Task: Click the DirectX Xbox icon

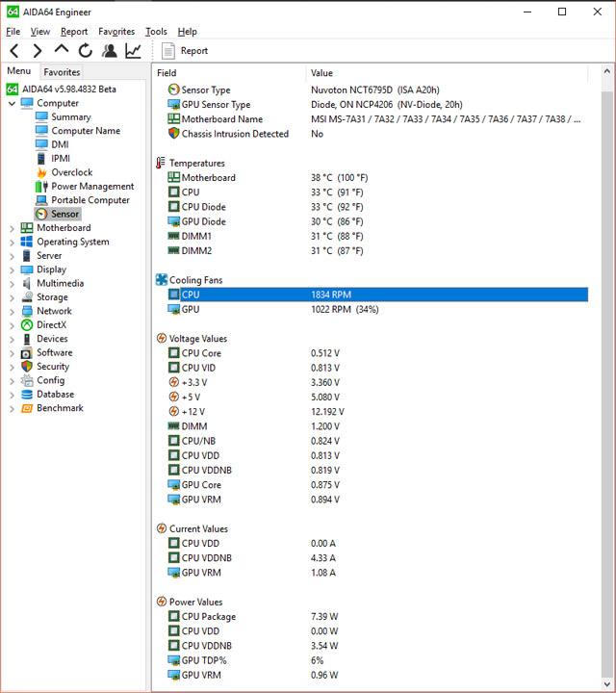Action: click(27, 325)
